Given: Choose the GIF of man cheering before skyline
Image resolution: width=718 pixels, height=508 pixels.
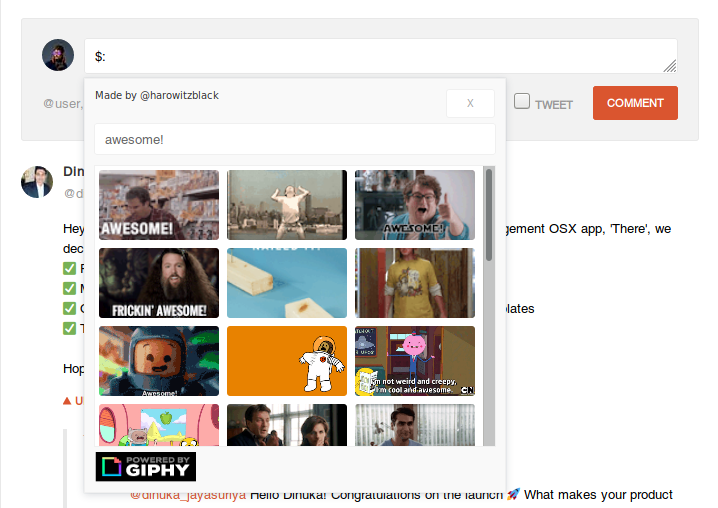Looking at the screenshot, I should 287,205.
